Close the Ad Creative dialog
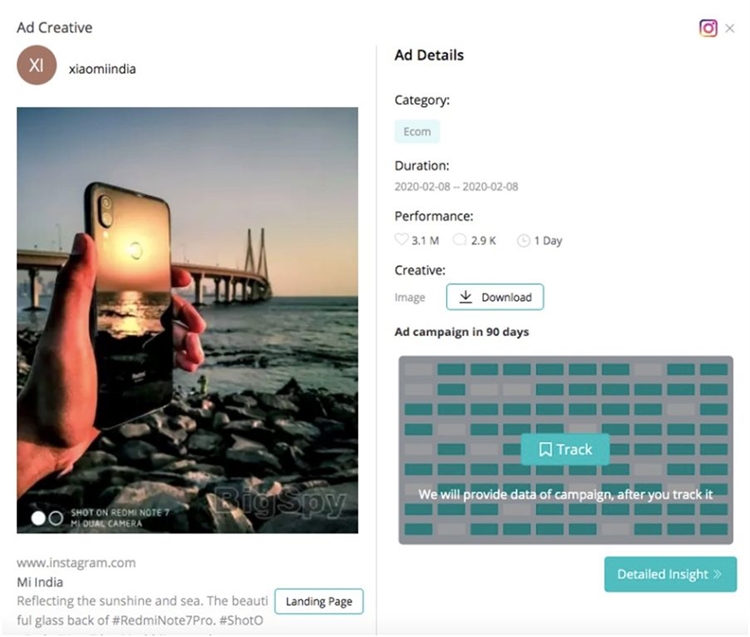This screenshot has height=637, width=750. pyautogui.click(x=730, y=28)
